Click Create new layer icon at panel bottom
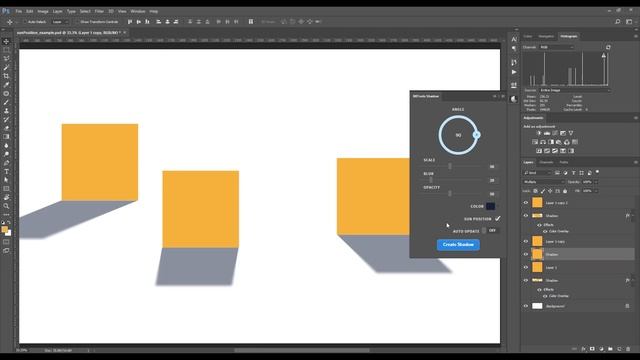The width and height of the screenshot is (640, 360). click(x=619, y=349)
